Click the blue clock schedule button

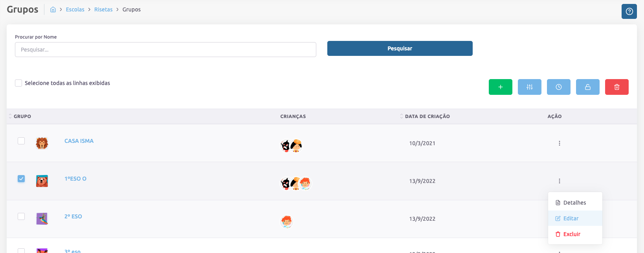click(558, 87)
